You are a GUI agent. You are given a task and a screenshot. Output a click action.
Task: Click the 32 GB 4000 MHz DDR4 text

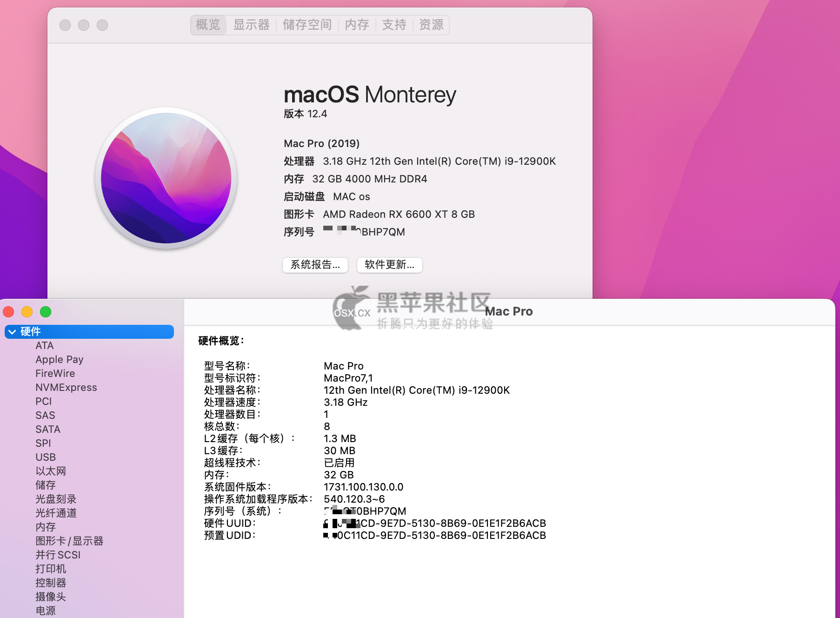[x=370, y=179]
